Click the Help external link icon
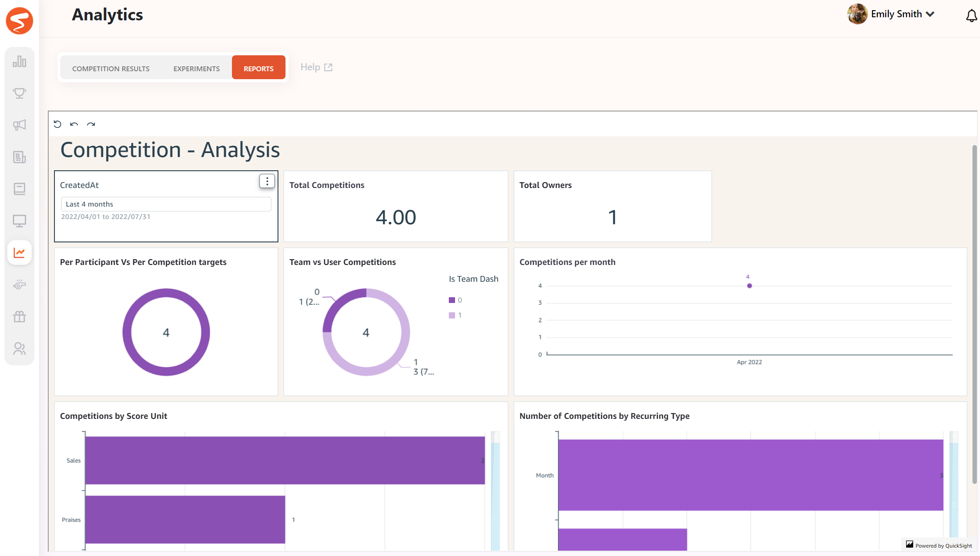 328,67
